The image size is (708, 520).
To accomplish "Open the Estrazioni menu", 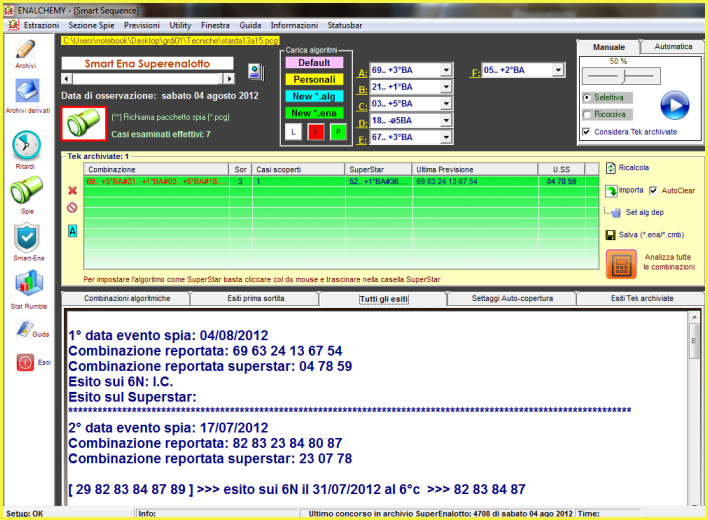I will [41, 25].
